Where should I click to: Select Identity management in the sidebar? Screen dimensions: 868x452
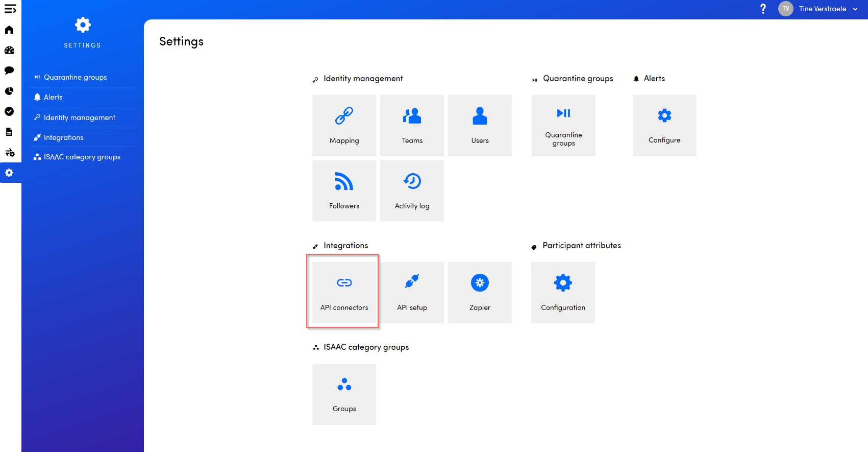pos(79,117)
